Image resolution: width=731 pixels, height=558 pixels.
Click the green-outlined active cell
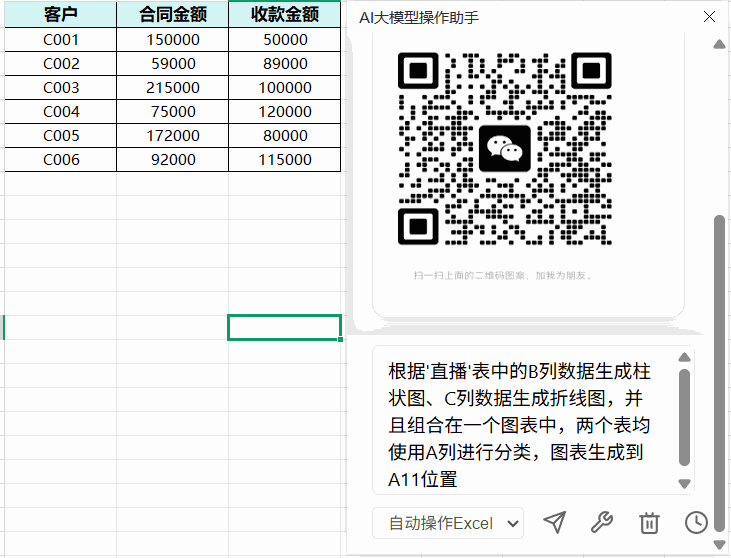[285, 327]
